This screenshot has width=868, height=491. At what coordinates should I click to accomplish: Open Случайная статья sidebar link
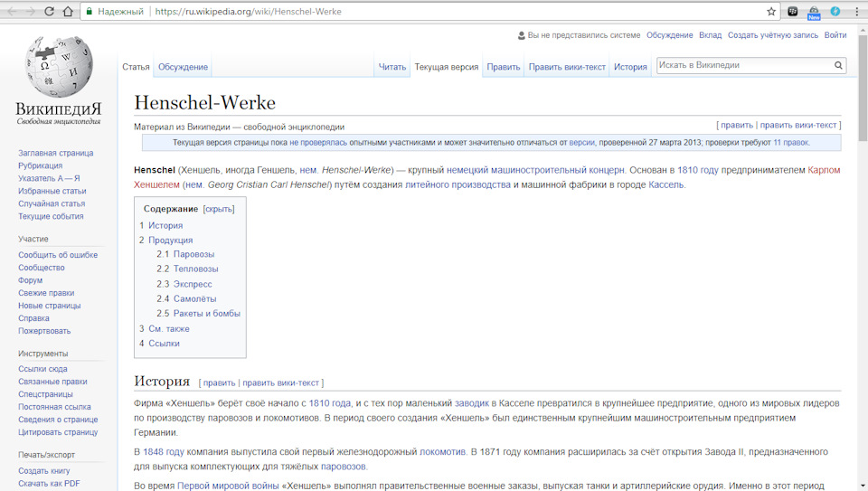click(x=52, y=203)
